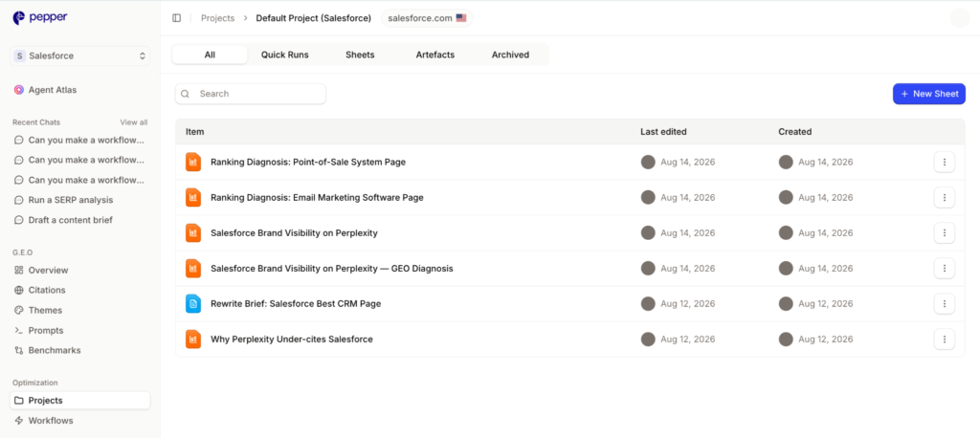The height and width of the screenshot is (438, 980).
Task: Click View all recent chats
Action: click(134, 122)
